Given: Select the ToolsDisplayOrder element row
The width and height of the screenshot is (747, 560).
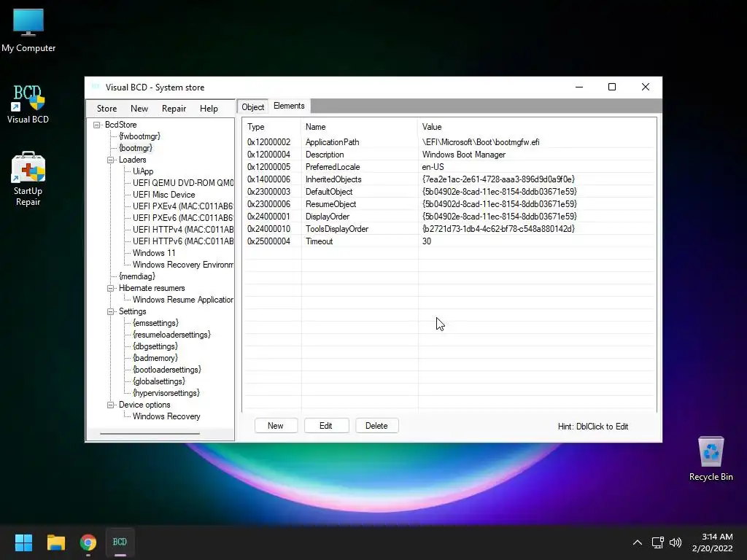Looking at the screenshot, I should 449,229.
